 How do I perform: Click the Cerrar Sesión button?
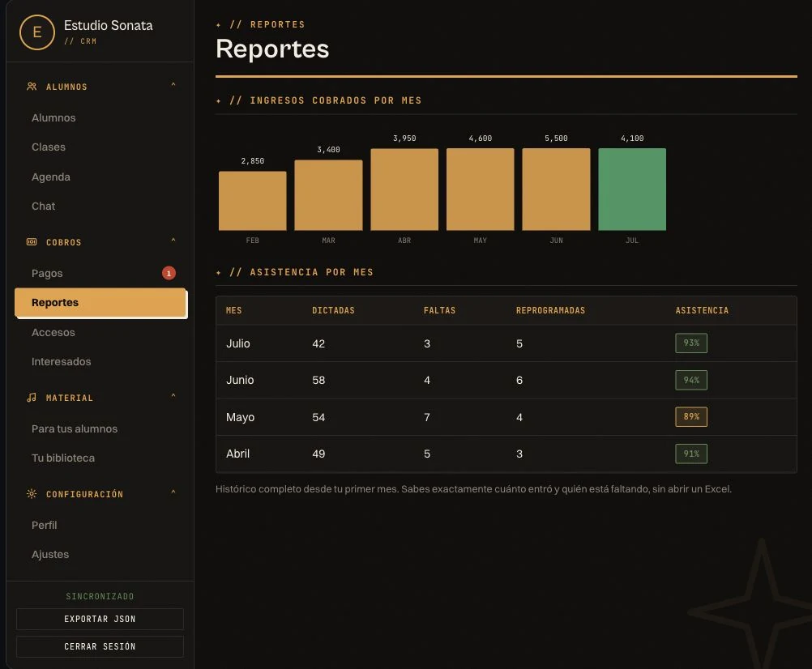click(100, 647)
